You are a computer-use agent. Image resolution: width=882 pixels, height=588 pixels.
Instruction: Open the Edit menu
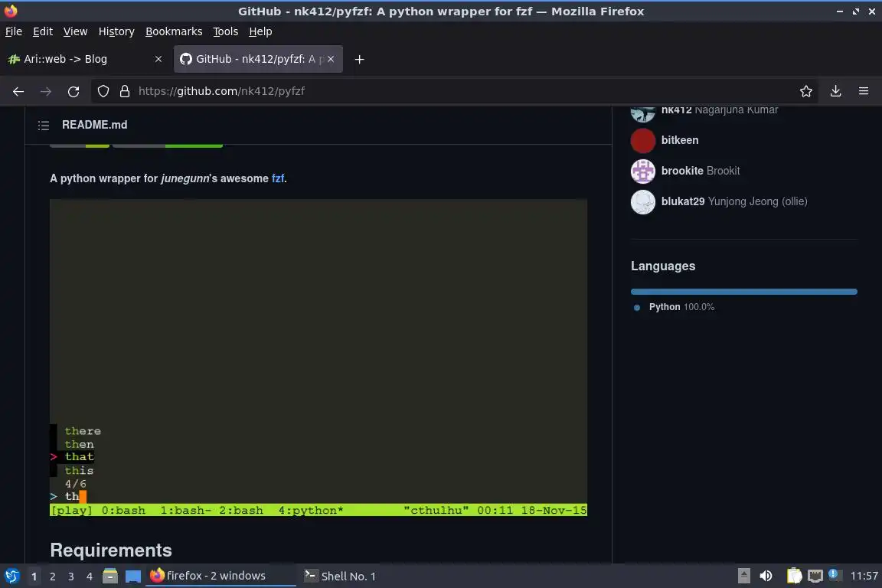pyautogui.click(x=43, y=31)
